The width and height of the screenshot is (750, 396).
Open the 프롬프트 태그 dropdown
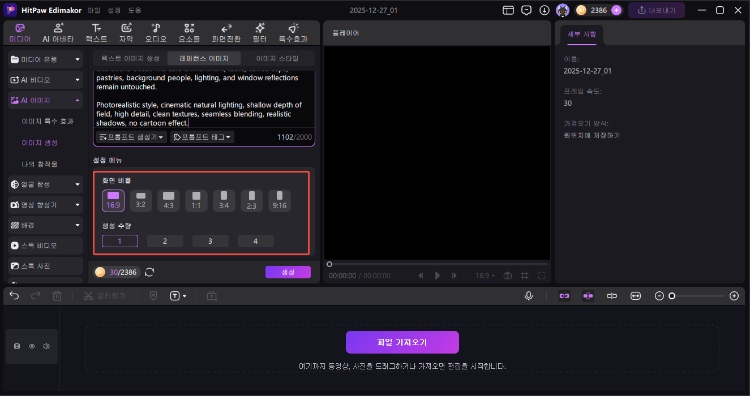tap(202, 137)
